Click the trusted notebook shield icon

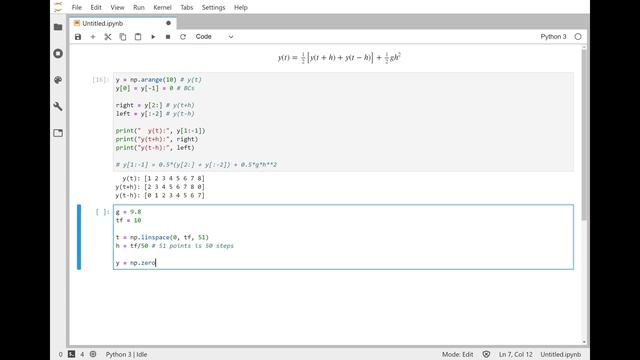tap(486, 354)
